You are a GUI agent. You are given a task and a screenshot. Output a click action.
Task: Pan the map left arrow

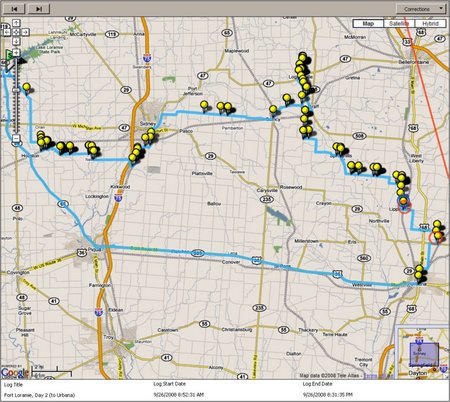(x=7, y=32)
